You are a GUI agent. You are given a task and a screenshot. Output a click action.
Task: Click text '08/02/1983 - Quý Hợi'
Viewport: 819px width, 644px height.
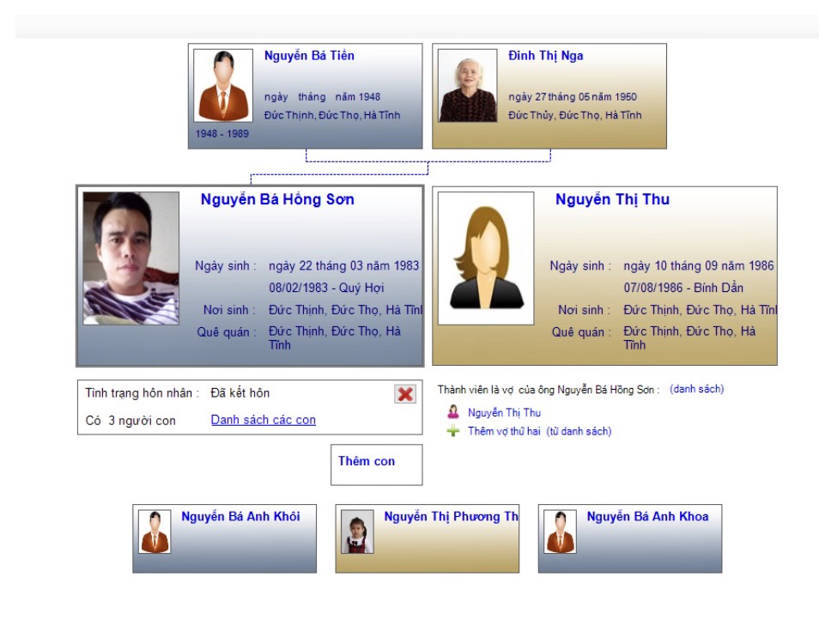(x=326, y=288)
